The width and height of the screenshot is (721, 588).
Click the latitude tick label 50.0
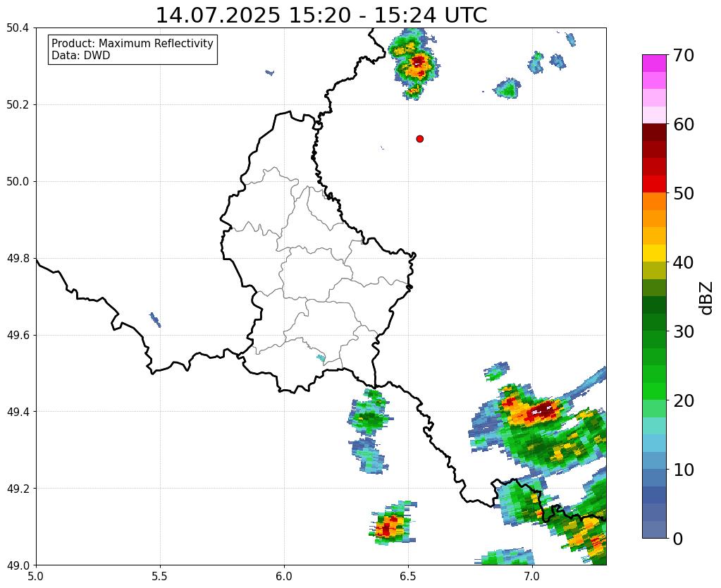(18, 181)
